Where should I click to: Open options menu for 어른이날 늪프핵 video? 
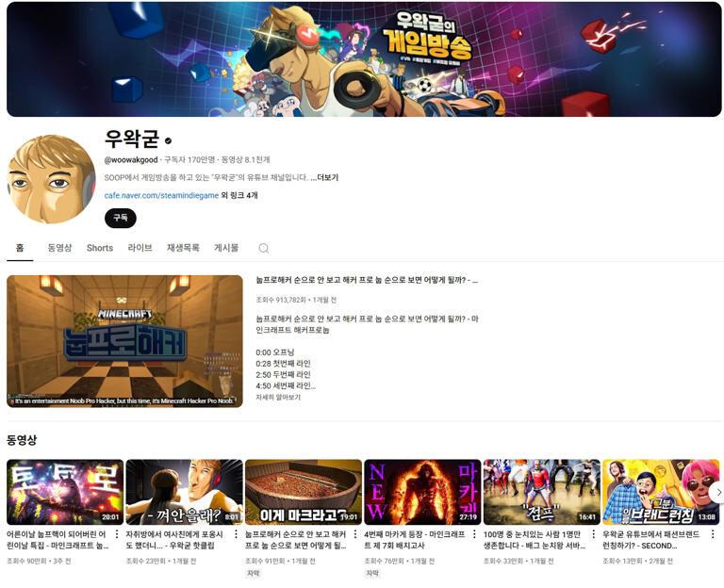pyautogui.click(x=117, y=534)
